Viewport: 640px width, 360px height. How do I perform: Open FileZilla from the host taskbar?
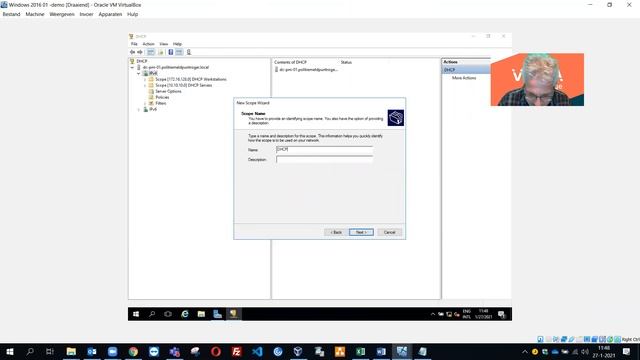pyautogui.click(x=236, y=351)
